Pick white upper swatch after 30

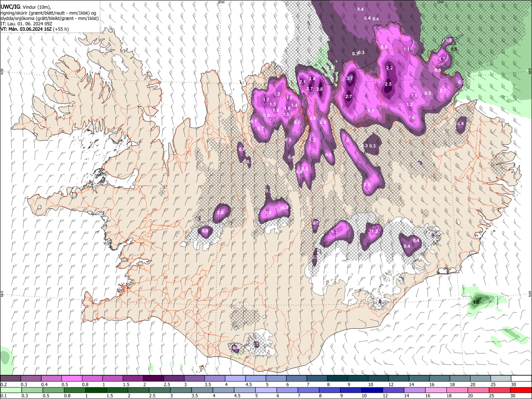click(521, 379)
